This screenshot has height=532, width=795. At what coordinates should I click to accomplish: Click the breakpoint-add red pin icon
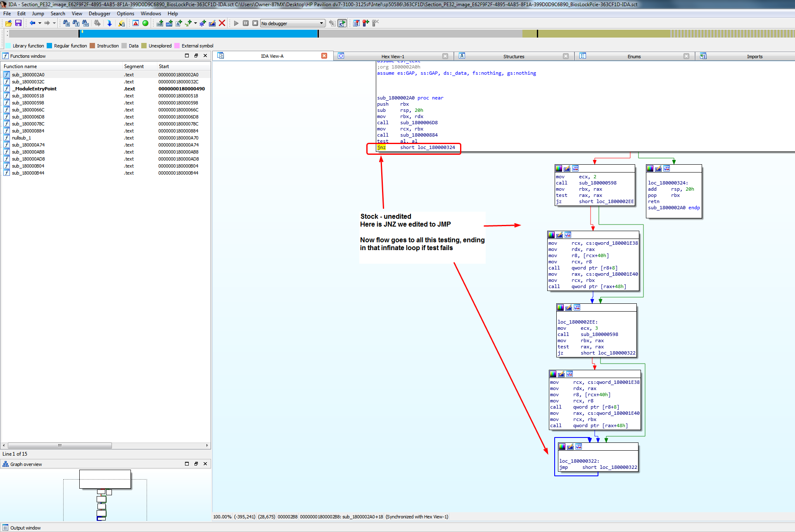coord(366,23)
